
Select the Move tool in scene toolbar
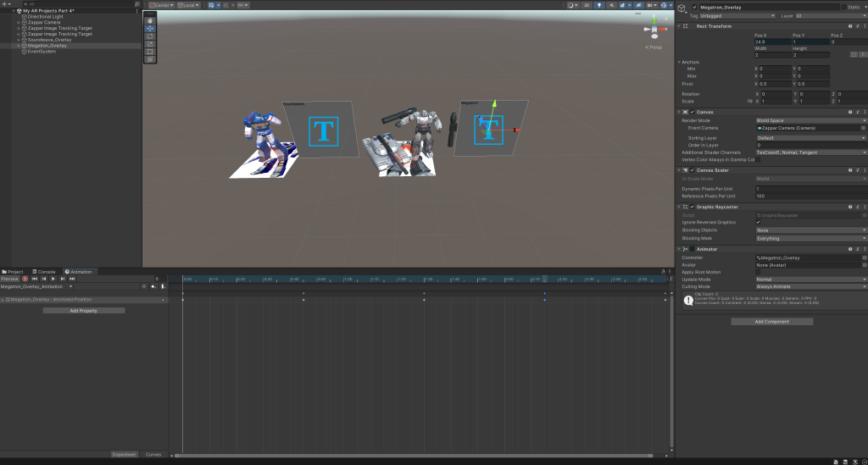150,28
